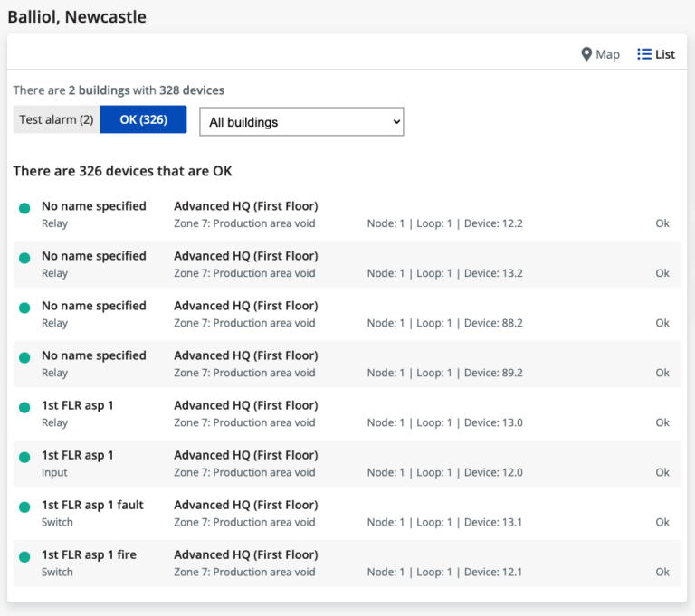
Task: Filter by OK (326) devices
Action: click(x=143, y=119)
